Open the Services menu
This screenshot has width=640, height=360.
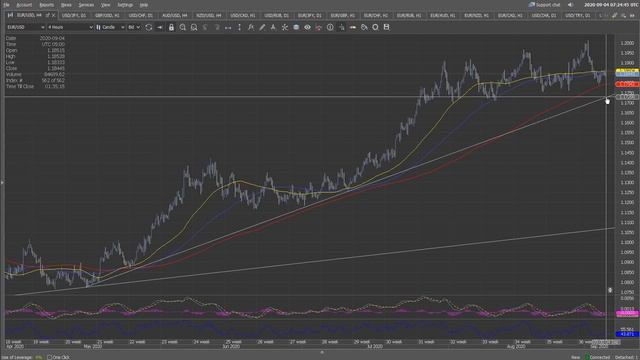(x=86, y=5)
